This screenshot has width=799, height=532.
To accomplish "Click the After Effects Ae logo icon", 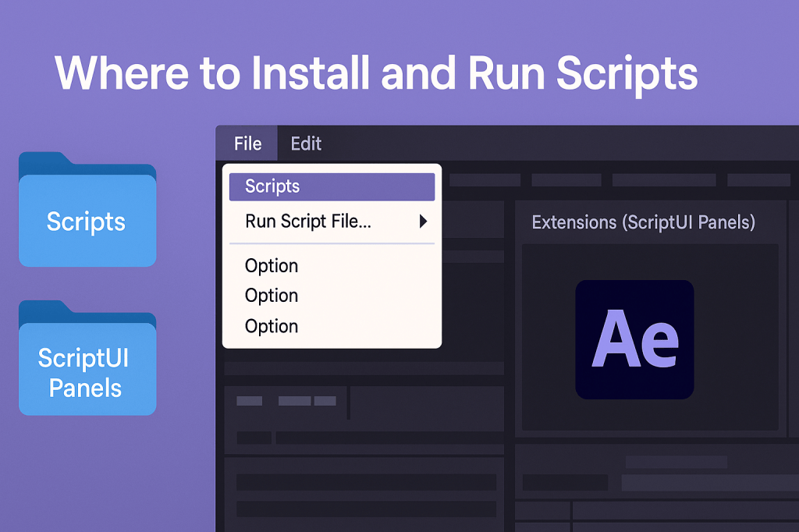I will 634,339.
